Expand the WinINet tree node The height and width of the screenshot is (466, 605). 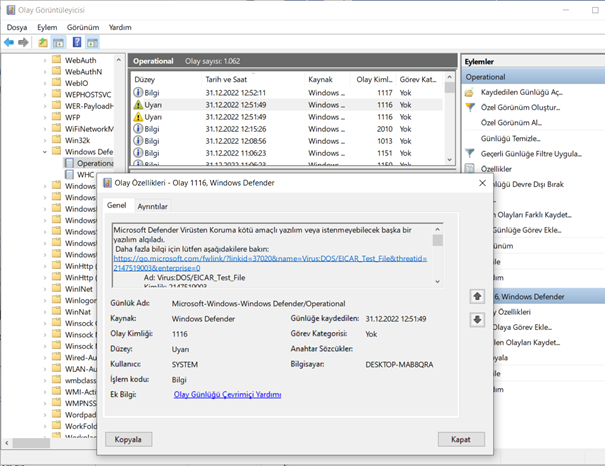point(45,289)
